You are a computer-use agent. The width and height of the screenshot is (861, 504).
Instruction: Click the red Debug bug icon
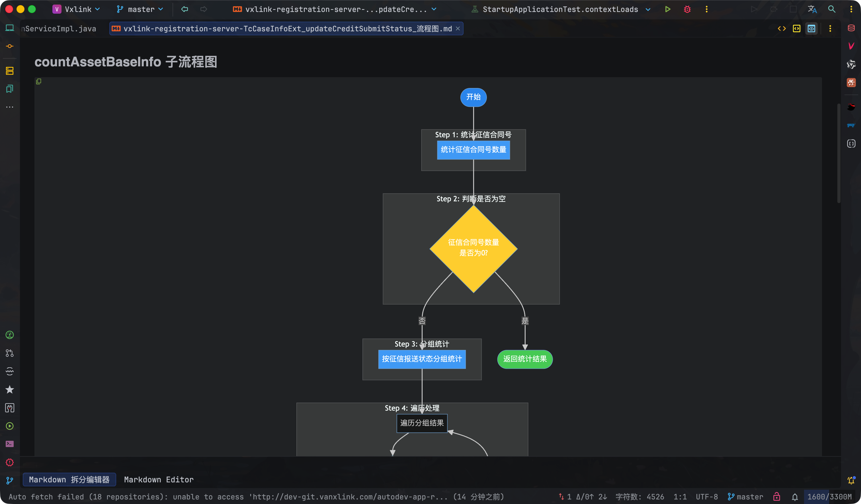[687, 9]
